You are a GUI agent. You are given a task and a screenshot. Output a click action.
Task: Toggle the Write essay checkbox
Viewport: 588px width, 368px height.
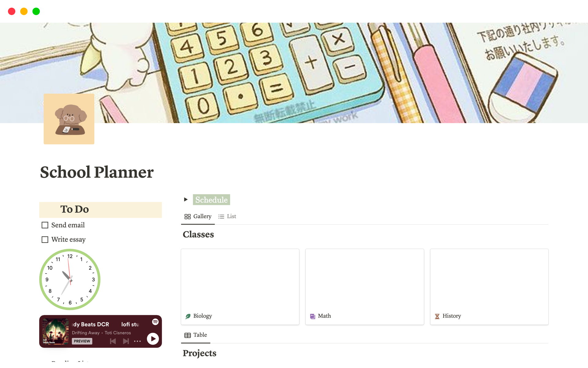45,240
